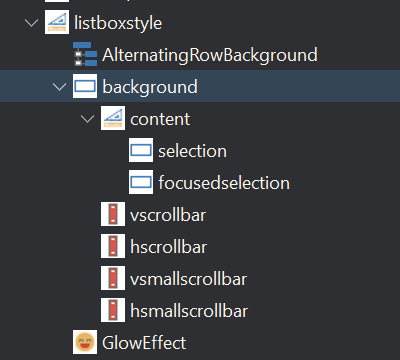Viewport: 400px width, 360px height.
Task: Select the GlowEffect item label
Action: [144, 343]
